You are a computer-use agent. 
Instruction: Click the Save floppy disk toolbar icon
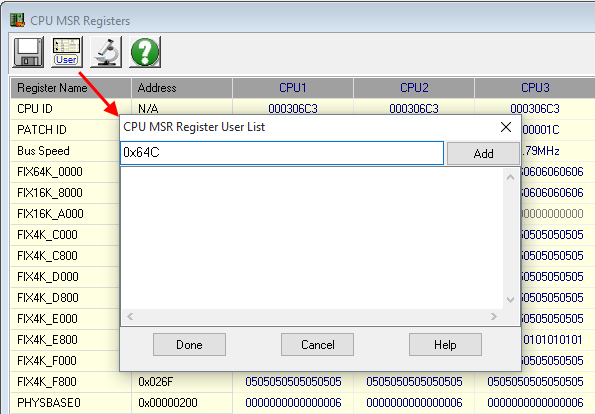[28, 52]
